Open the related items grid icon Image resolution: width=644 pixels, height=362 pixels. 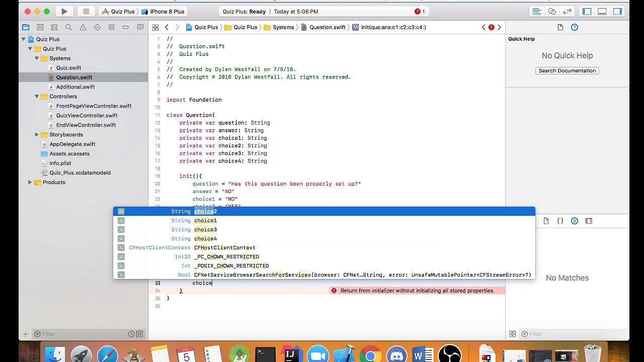click(155, 27)
